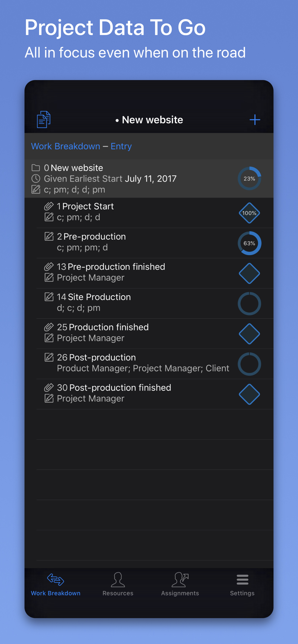Image resolution: width=298 pixels, height=644 pixels.
Task: Open the documents icon in header
Action: (x=44, y=119)
